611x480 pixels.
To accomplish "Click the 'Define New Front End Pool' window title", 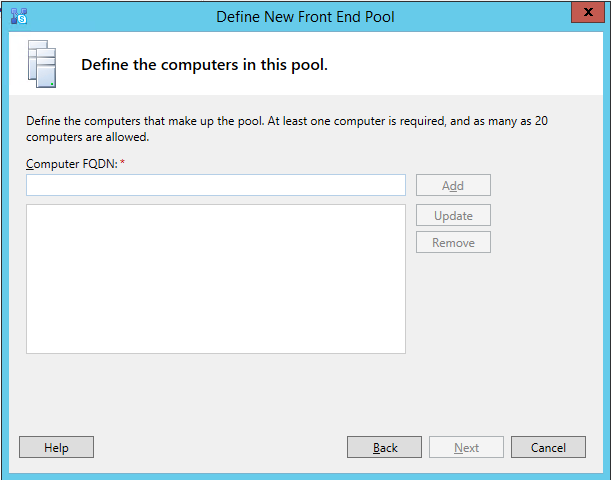I will [305, 15].
